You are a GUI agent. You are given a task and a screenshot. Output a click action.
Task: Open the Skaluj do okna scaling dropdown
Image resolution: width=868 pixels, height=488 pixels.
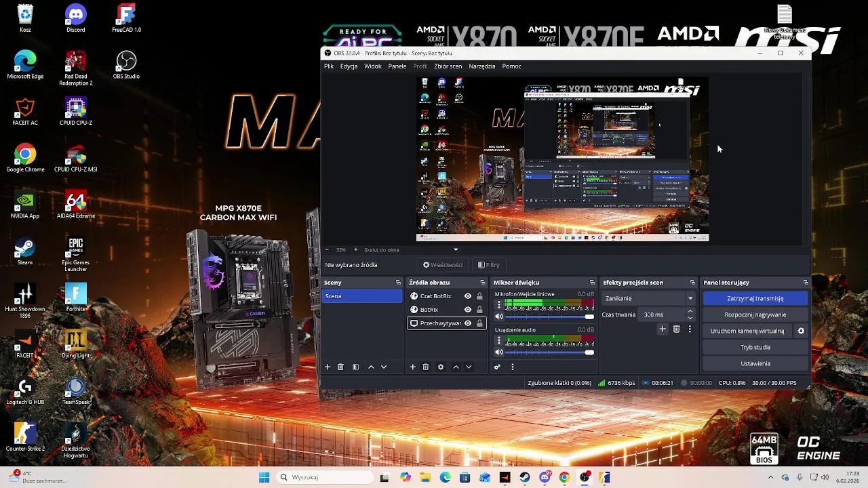pos(411,249)
